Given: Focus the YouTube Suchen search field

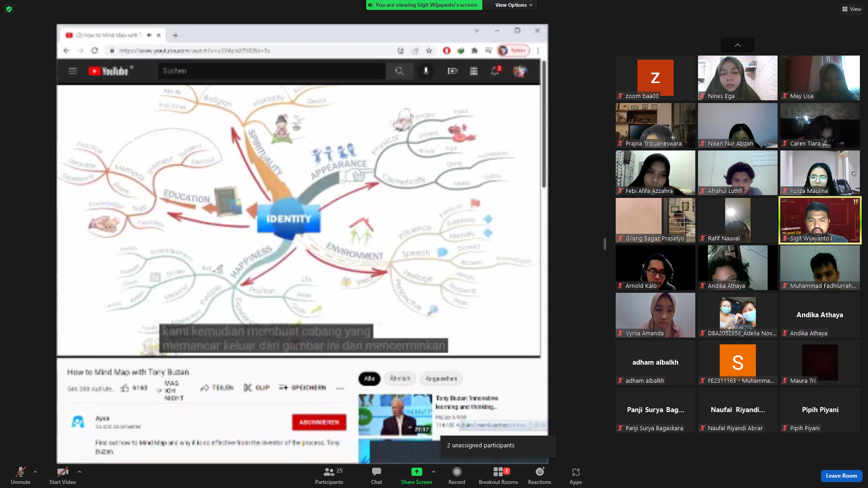Looking at the screenshot, I should [271, 71].
